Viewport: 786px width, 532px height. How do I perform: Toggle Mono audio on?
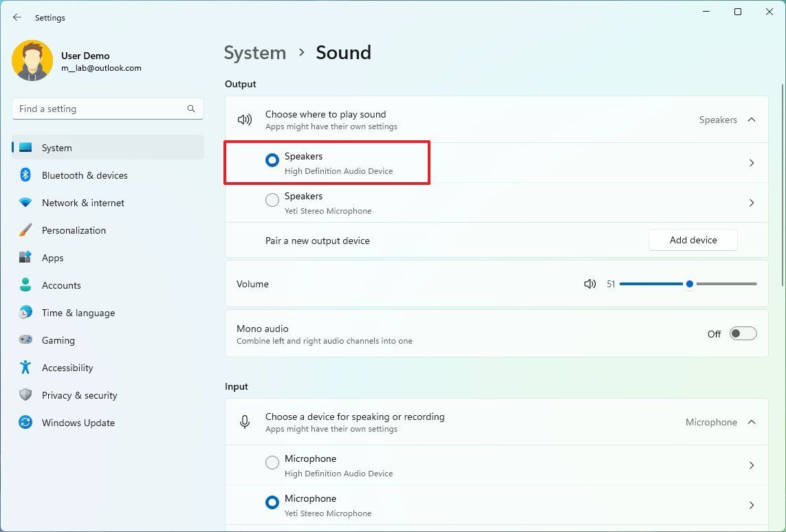click(743, 333)
